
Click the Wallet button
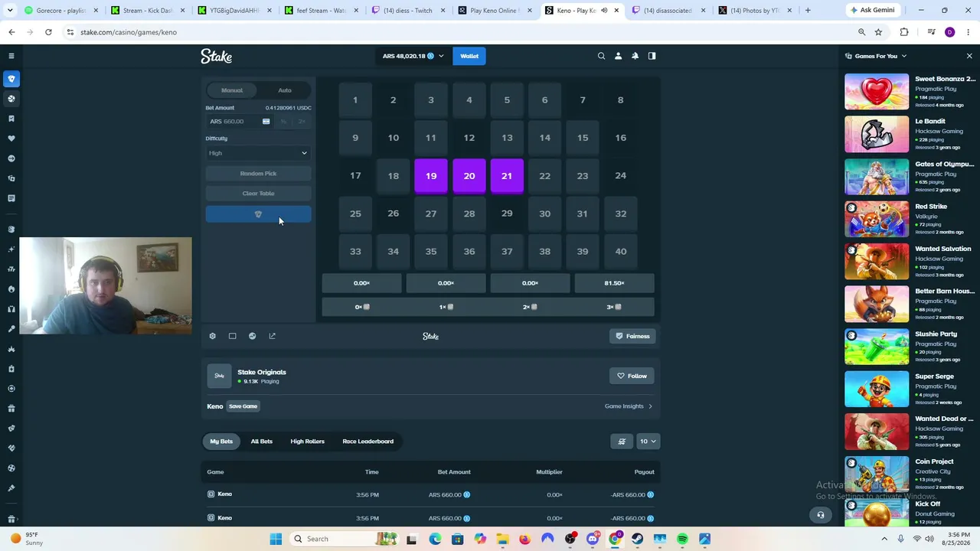(x=469, y=56)
